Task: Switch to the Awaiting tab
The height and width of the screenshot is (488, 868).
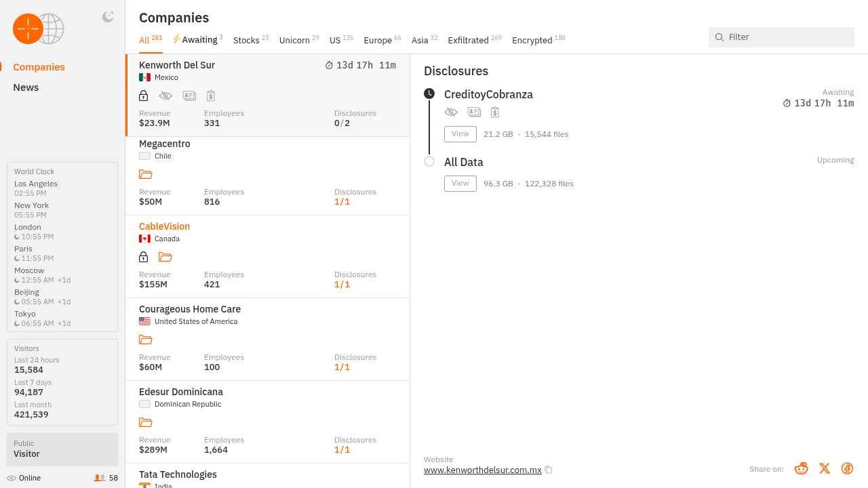Action: pyautogui.click(x=197, y=40)
